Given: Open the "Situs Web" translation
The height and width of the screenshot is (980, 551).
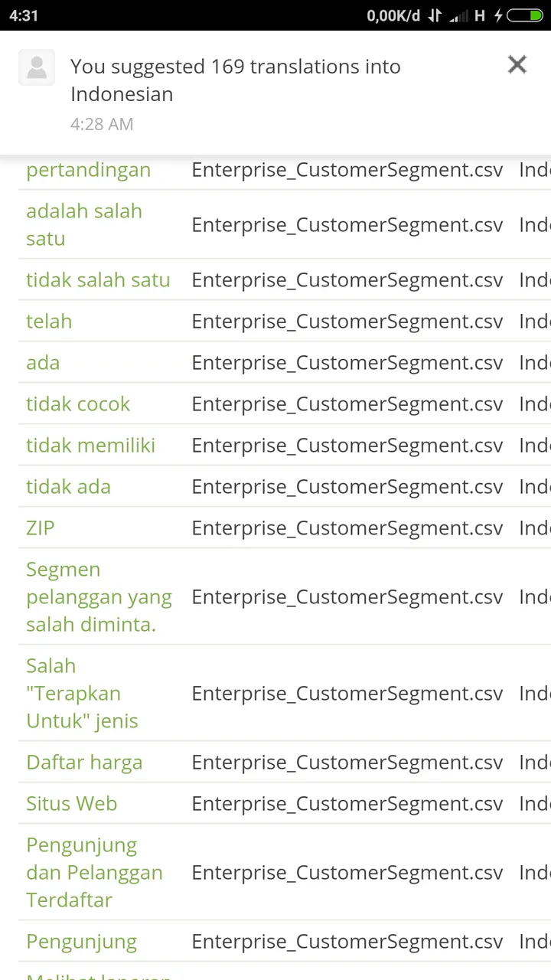Looking at the screenshot, I should (x=72, y=804).
